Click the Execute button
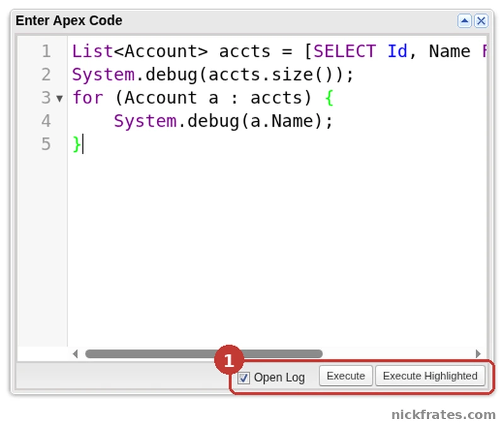 point(345,376)
